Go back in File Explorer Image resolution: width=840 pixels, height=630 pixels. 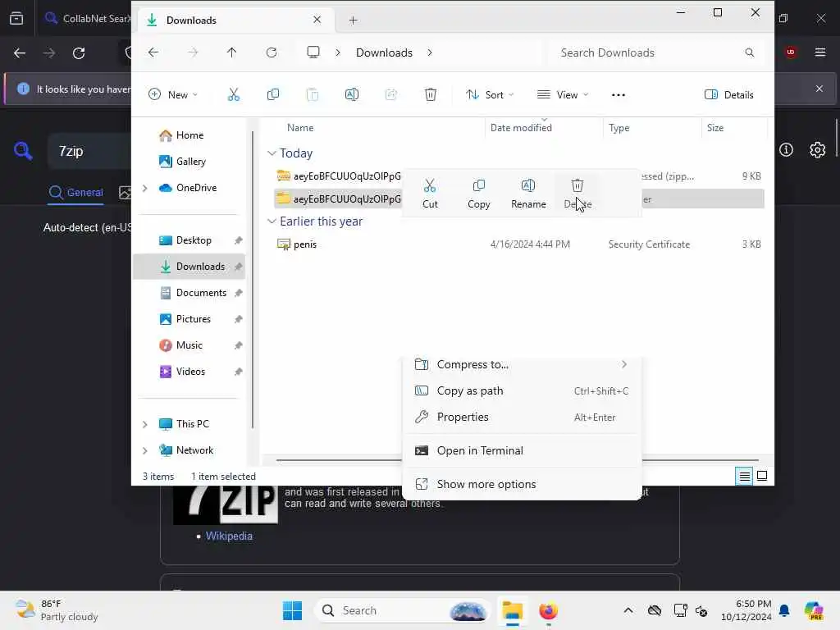[153, 52]
